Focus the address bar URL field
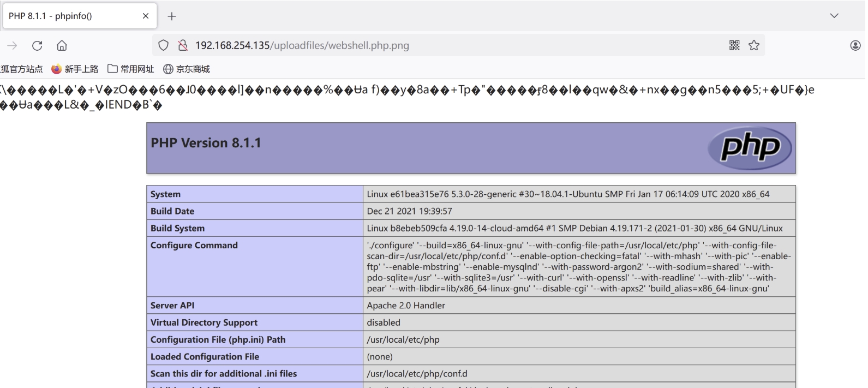Image resolution: width=868 pixels, height=388 pixels. (x=458, y=45)
